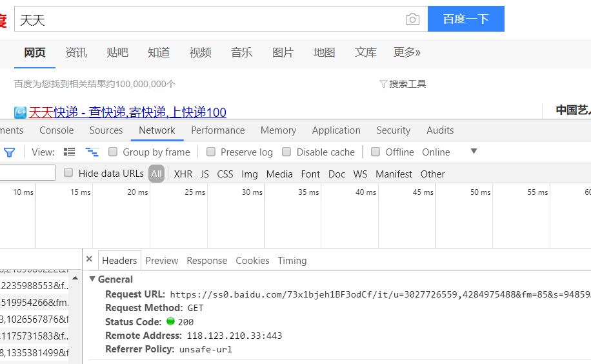Viewport: 591px width, 364px height.
Task: Check Hide data URLs option
Action: 68,173
